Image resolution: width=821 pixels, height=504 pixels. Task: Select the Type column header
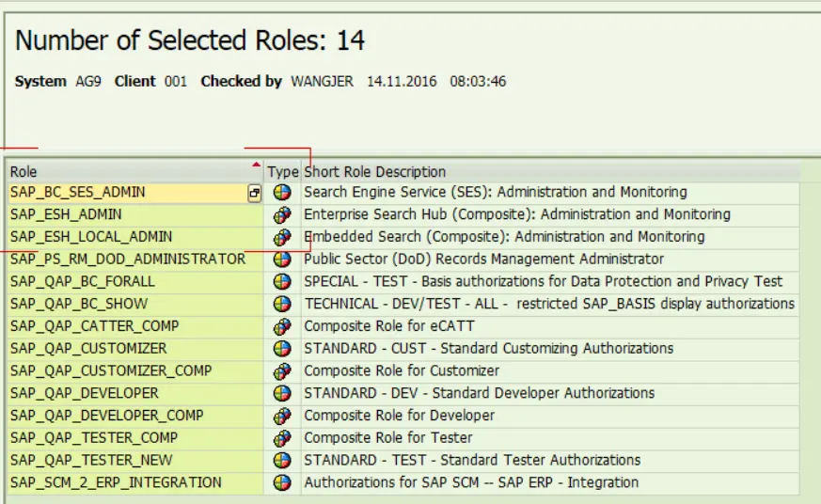pos(282,172)
